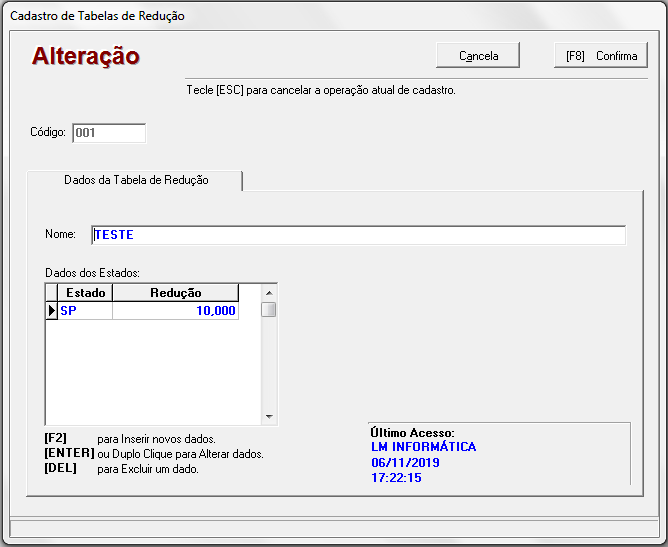This screenshot has width=668, height=547.
Task: Confirm changes with the [F8] Confirma button
Action: pyautogui.click(x=601, y=56)
